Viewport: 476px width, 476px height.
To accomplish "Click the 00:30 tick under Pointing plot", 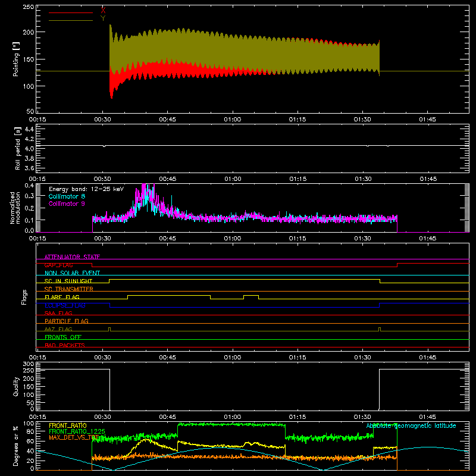I will [x=102, y=120].
